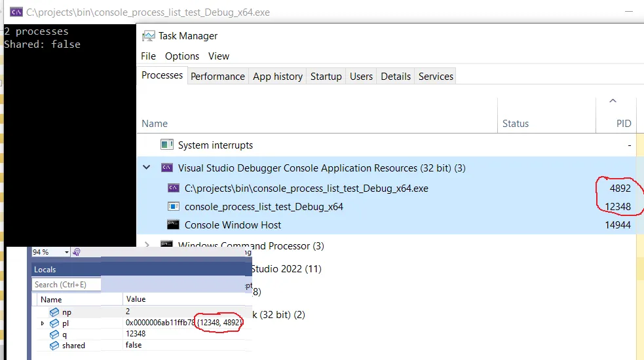Click the shared variable cube icon
The width and height of the screenshot is (644, 360).
point(54,345)
